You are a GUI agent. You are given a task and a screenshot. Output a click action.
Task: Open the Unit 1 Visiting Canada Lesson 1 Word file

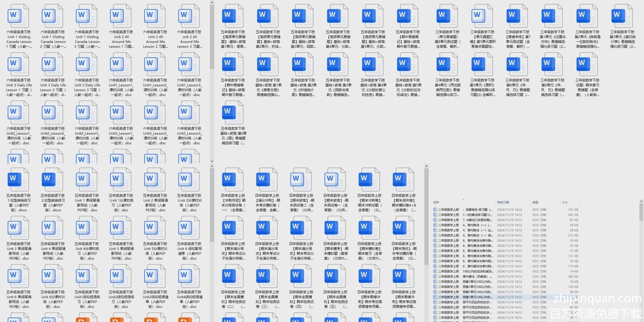(18, 16)
